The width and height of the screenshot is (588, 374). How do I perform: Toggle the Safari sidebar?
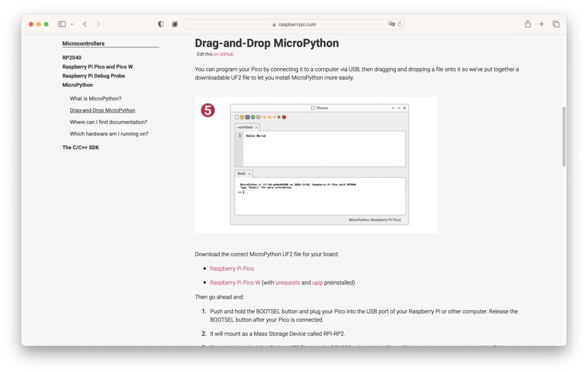62,24
